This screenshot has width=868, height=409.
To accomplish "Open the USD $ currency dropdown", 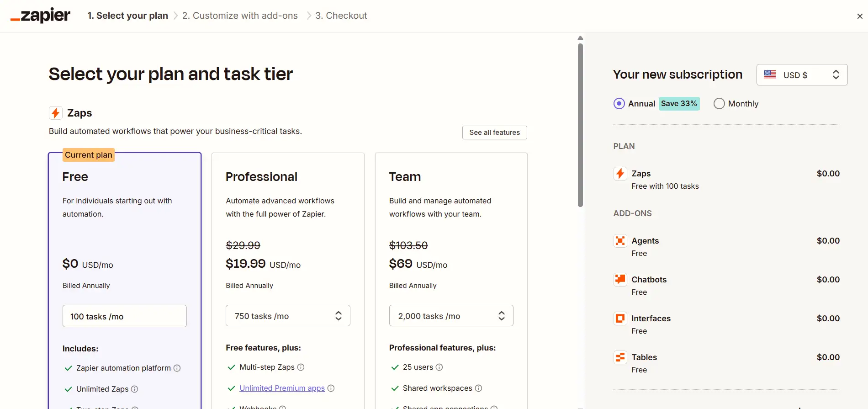I will 802,74.
